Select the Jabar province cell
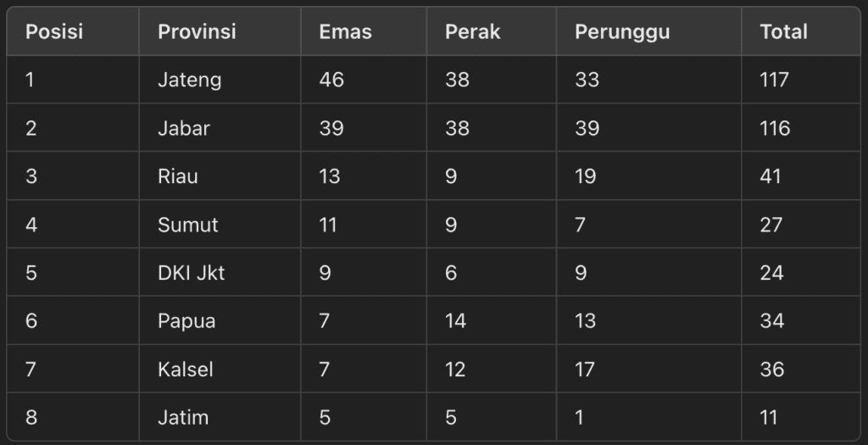868x445 pixels. (183, 128)
